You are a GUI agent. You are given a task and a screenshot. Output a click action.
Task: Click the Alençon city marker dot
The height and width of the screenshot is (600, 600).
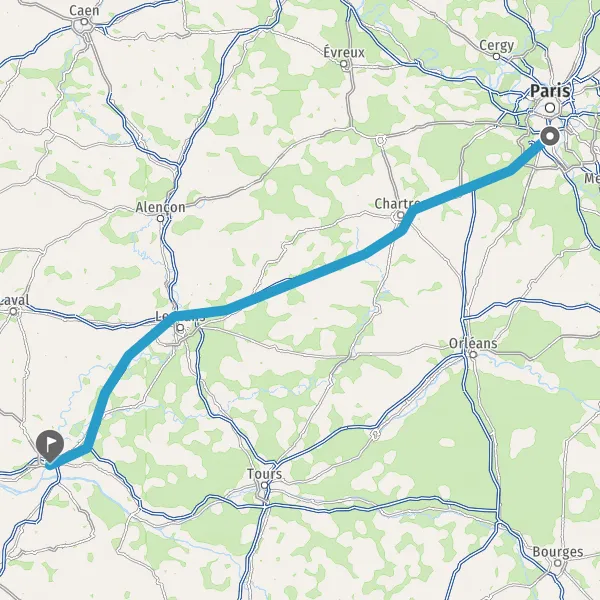(x=161, y=218)
